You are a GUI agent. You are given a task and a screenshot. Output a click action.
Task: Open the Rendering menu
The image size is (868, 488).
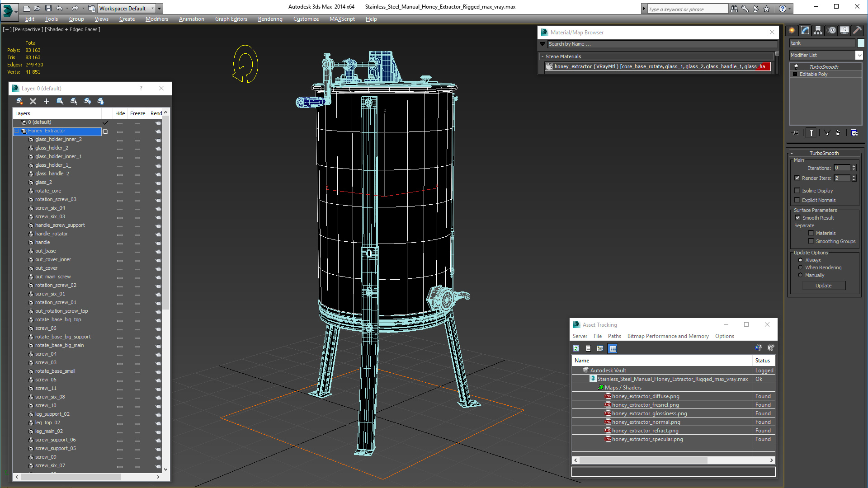[x=270, y=19]
